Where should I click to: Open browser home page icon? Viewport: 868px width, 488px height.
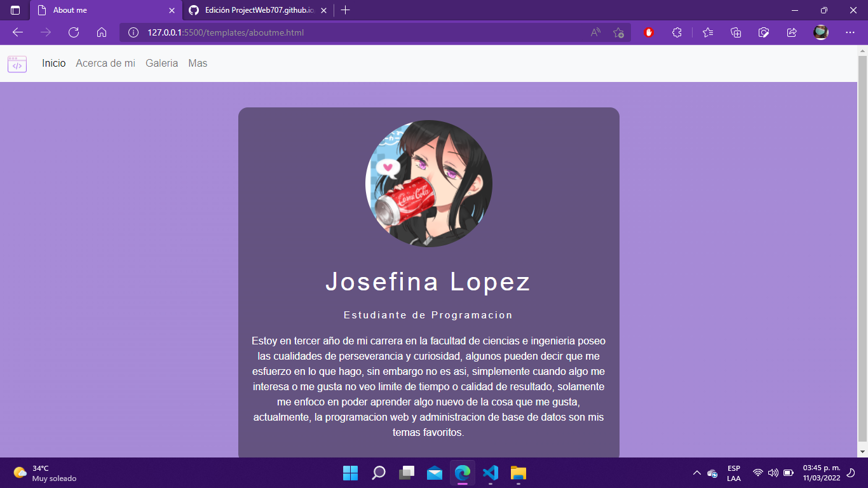click(x=102, y=32)
